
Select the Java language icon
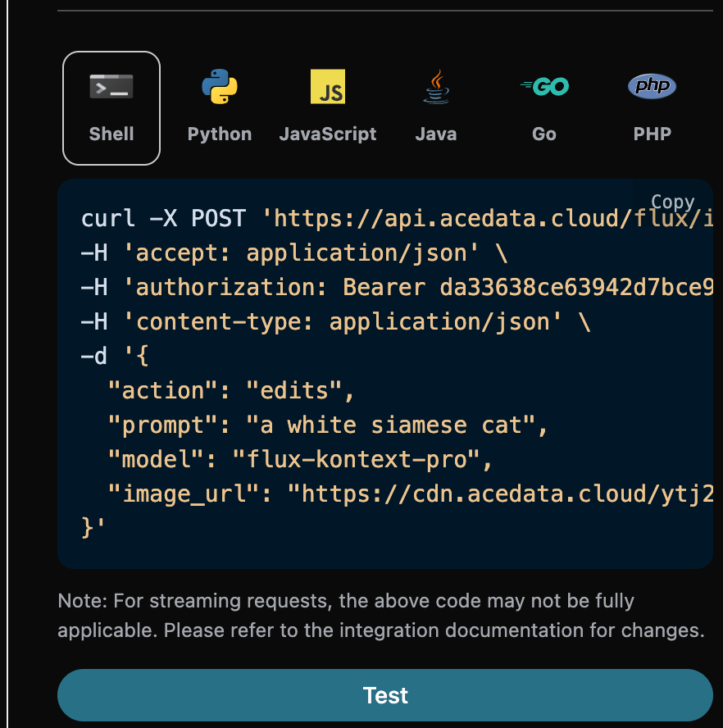pyautogui.click(x=435, y=85)
